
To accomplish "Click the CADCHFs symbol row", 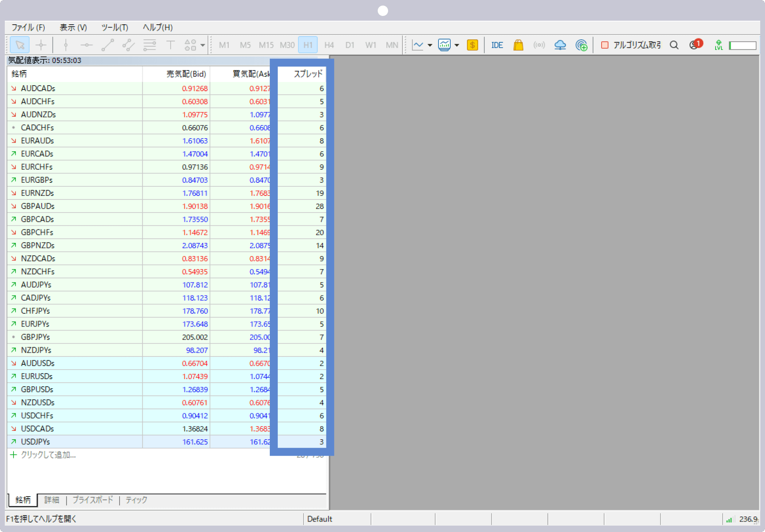I will (167, 128).
